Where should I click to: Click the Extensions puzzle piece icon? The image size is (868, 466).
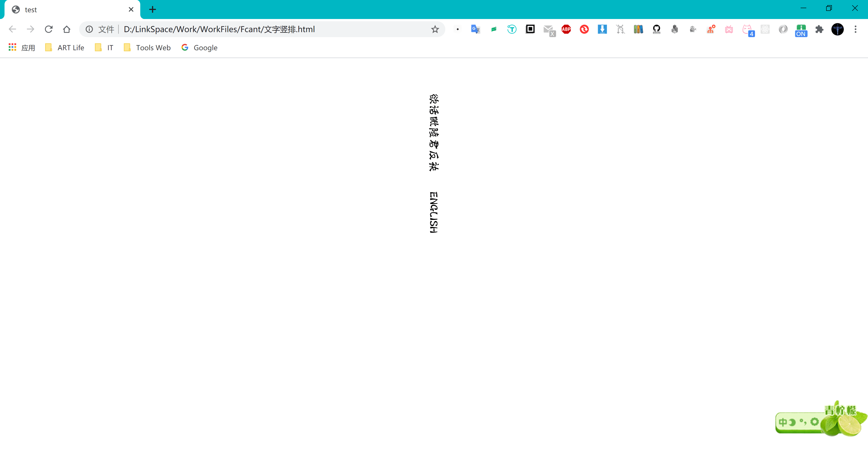[x=819, y=29]
